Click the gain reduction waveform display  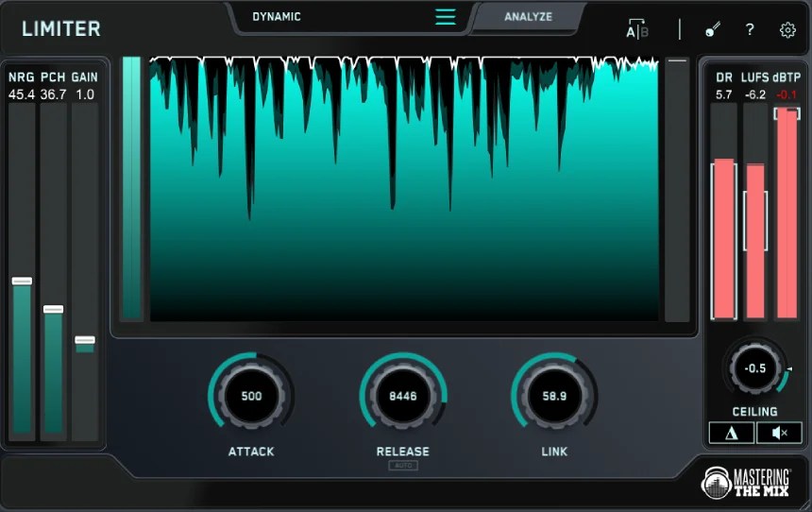(x=404, y=189)
